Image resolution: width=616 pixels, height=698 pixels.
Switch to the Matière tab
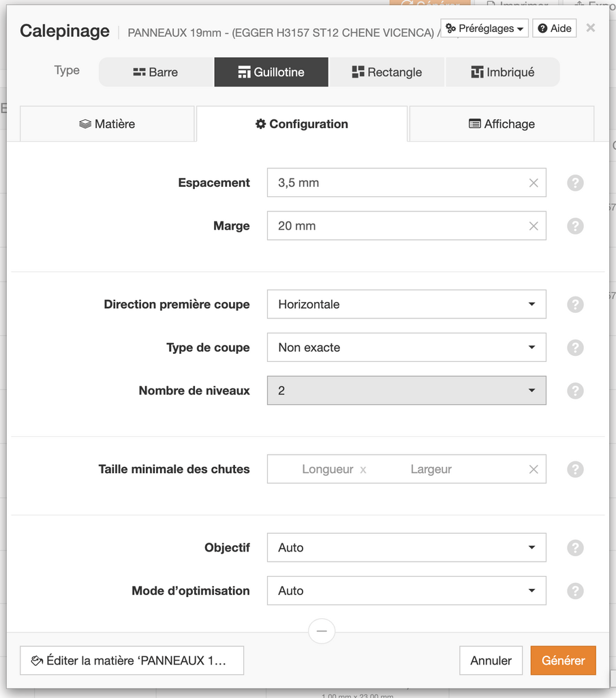[x=107, y=124]
